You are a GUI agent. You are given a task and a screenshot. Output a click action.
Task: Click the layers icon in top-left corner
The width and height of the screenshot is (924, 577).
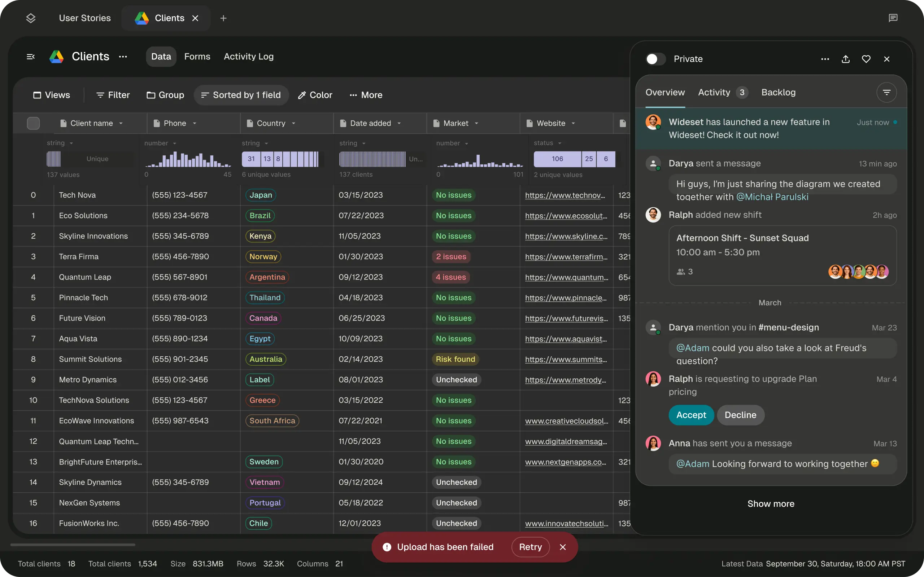[x=31, y=18]
